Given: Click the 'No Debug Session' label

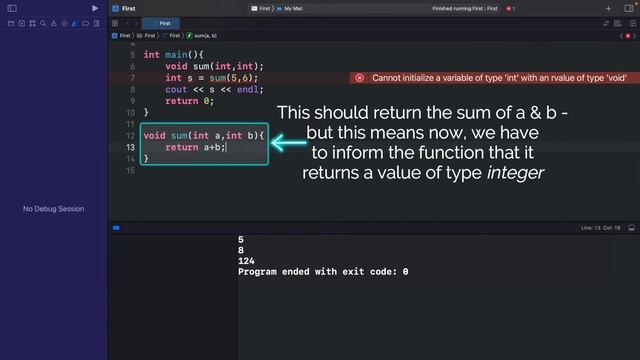Looking at the screenshot, I should coord(53,209).
